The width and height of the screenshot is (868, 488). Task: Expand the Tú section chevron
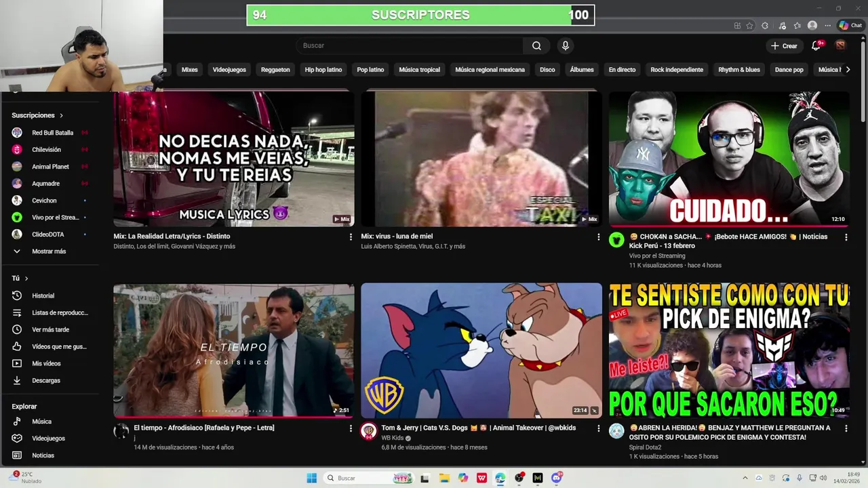26,279
